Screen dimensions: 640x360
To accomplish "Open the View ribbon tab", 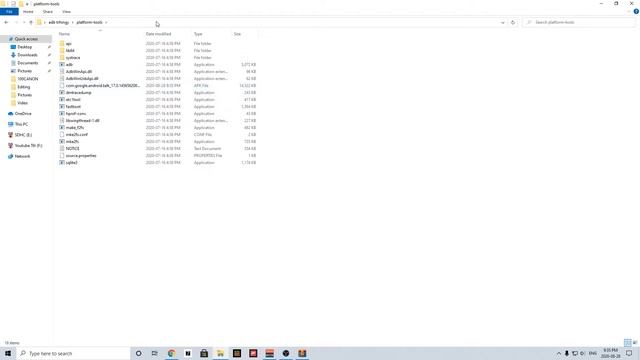I will tap(67, 12).
